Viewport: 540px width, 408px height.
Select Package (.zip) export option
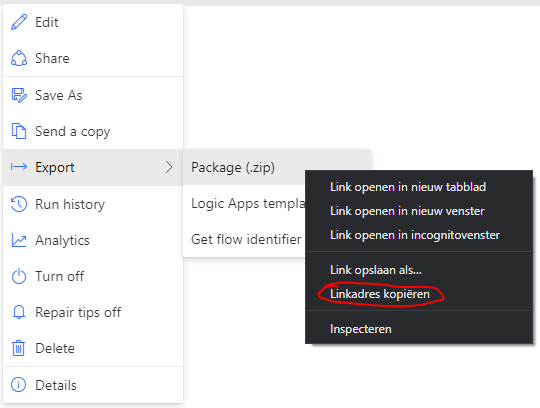[233, 167]
